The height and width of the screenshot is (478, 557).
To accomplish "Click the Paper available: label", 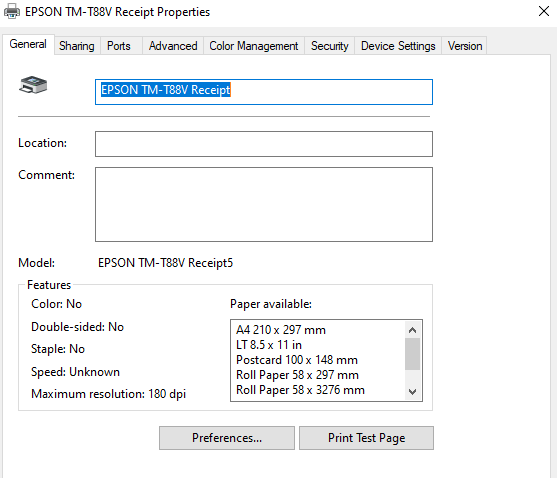I will [x=271, y=304].
